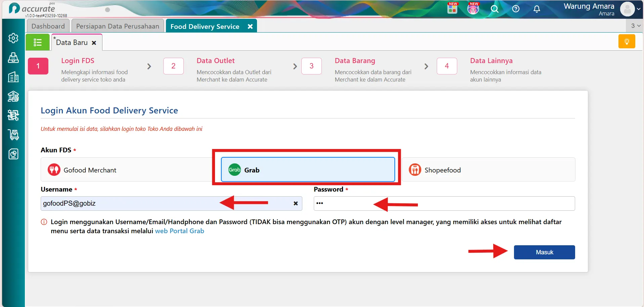This screenshot has width=644, height=307.
Task: Close the Data Baru tab
Action: click(x=94, y=43)
